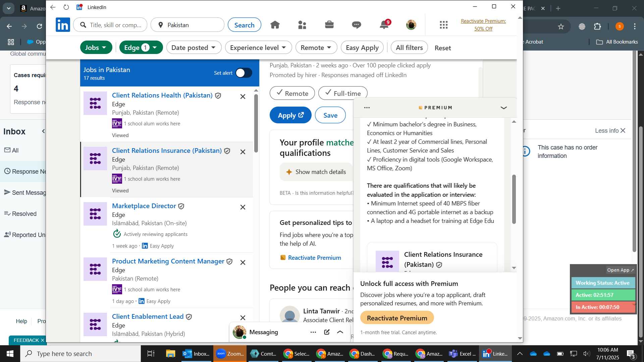The image size is (644, 362).
Task: Show match details button
Action: [316, 172]
